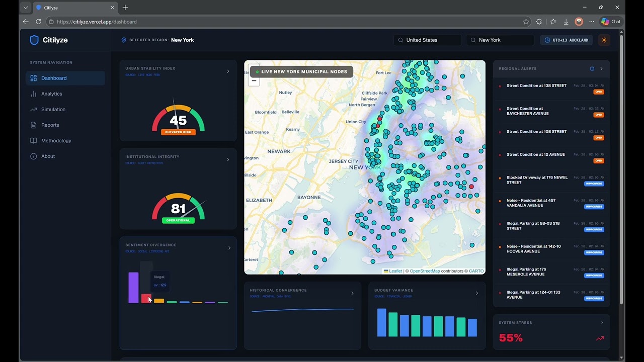Click the About info icon in sidebar
Image resolution: width=644 pixels, height=362 pixels.
tap(34, 156)
